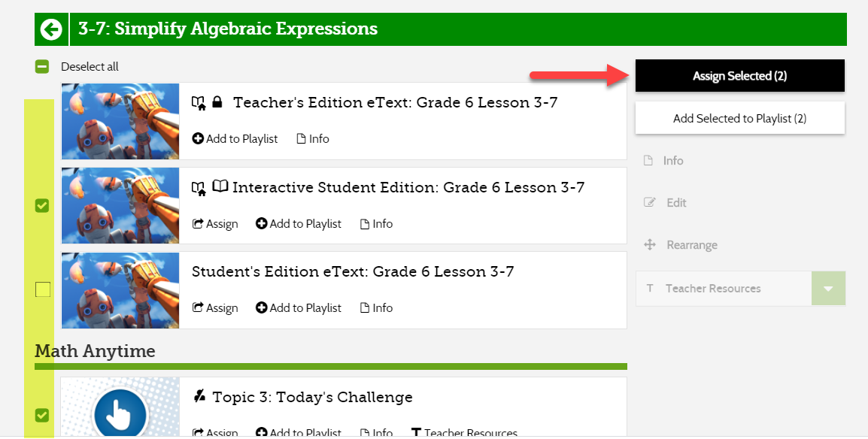Click the Rearrange move icon in sidebar

click(650, 245)
